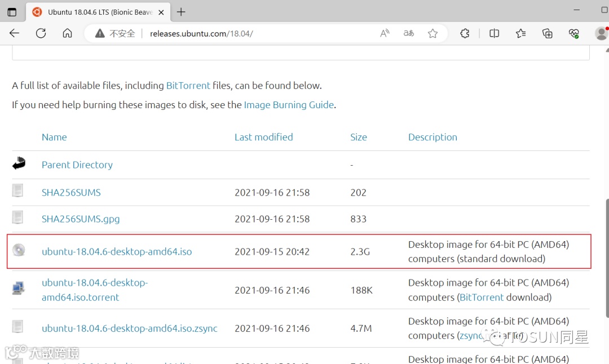Viewport: 609px width, 364px height.
Task: Sort by the Size column header
Action: pyautogui.click(x=359, y=137)
